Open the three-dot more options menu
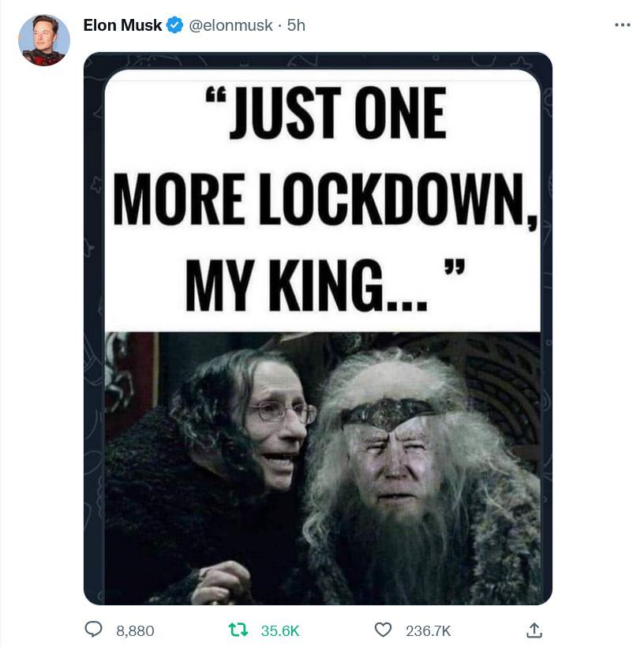This screenshot has width=644, height=647. (623, 25)
